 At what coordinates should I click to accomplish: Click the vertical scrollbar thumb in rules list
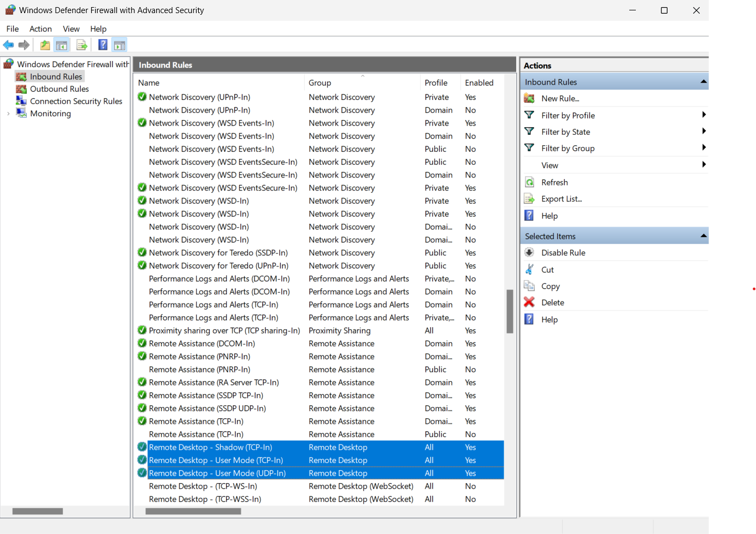(x=510, y=311)
